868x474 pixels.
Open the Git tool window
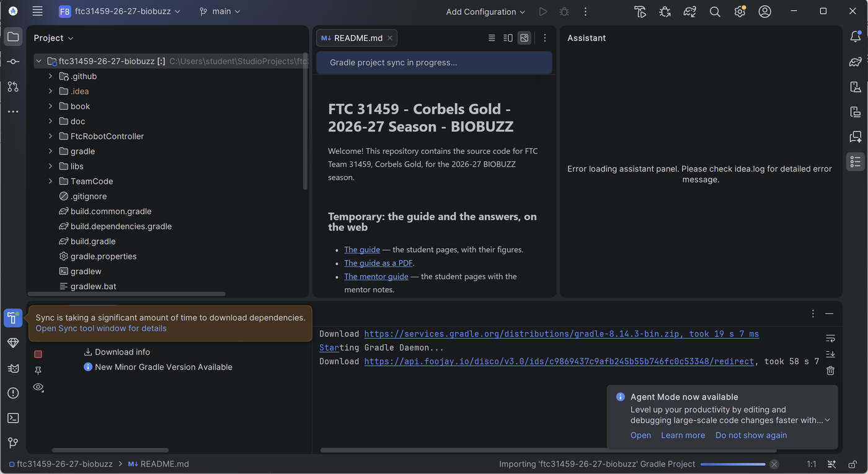point(13,442)
